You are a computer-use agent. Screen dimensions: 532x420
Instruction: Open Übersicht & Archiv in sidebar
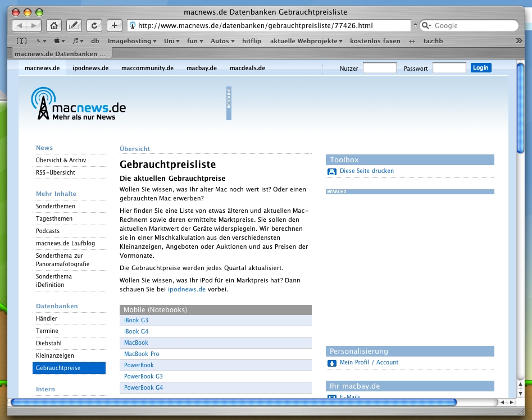point(61,160)
